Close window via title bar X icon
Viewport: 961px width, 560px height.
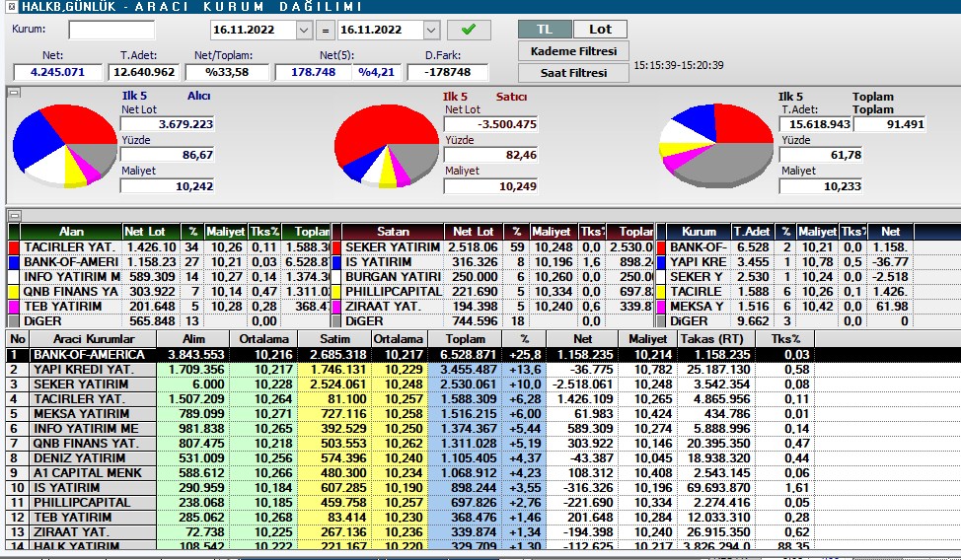point(12,7)
